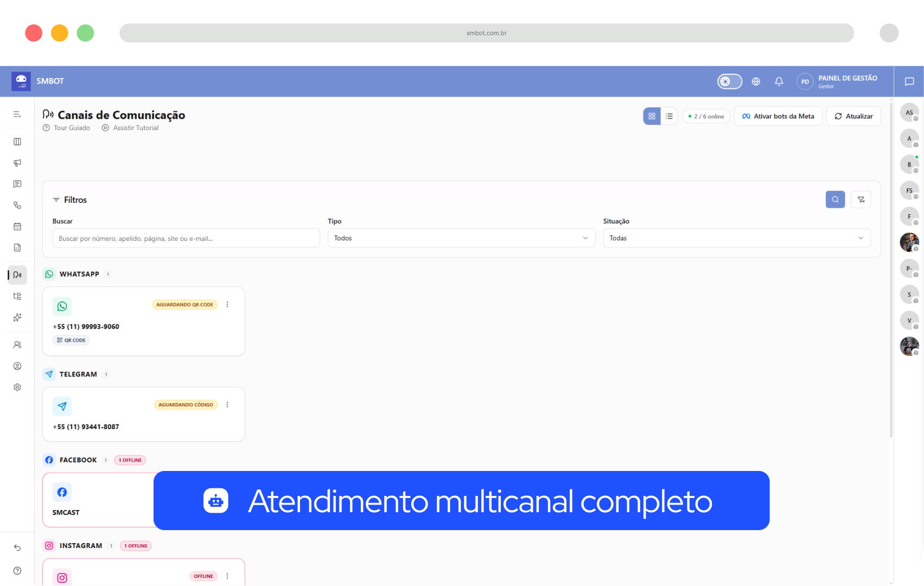This screenshot has height=586, width=924.
Task: Open the chat messages sidebar item
Action: click(17, 184)
